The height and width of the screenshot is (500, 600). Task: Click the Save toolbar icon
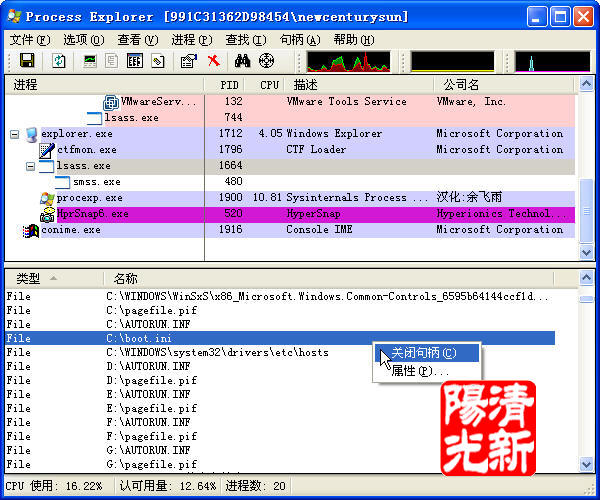tap(27, 60)
